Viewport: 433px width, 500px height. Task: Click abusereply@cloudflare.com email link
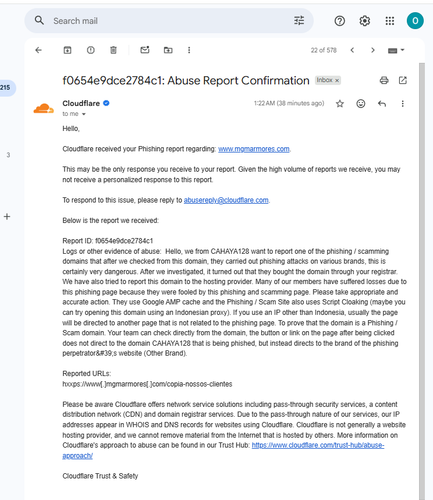[226, 200]
